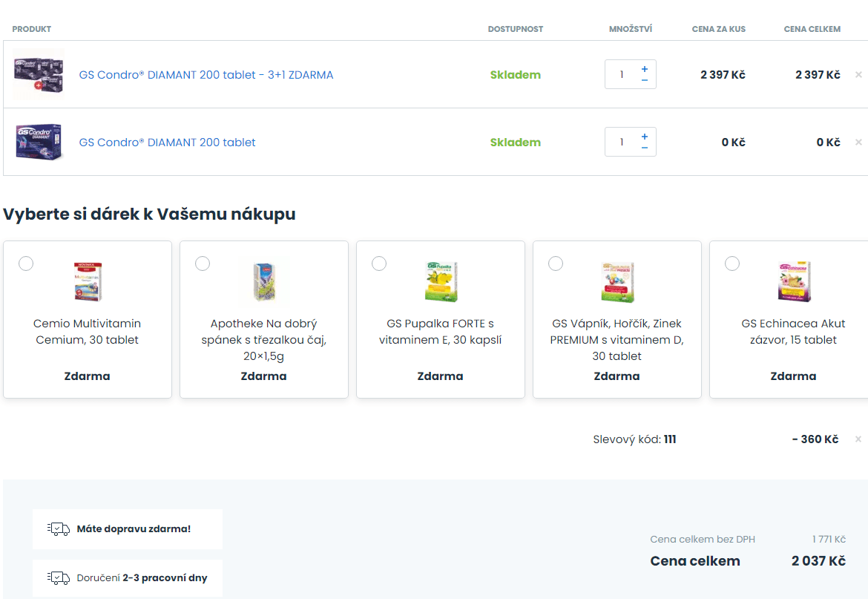Click 'Zdarma' under Apotheke Na dobrý spánek tea

(x=263, y=376)
